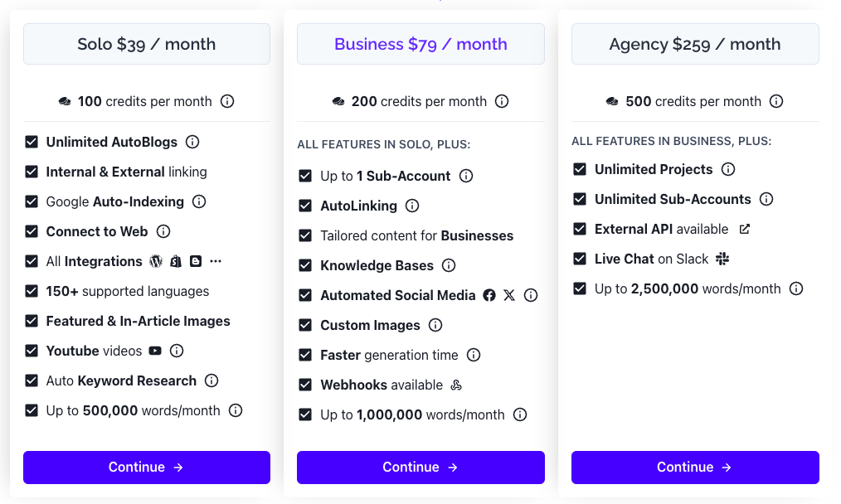Expand more integrations via the ellipsis icon
Screen dimensions: 841x504
click(x=216, y=261)
